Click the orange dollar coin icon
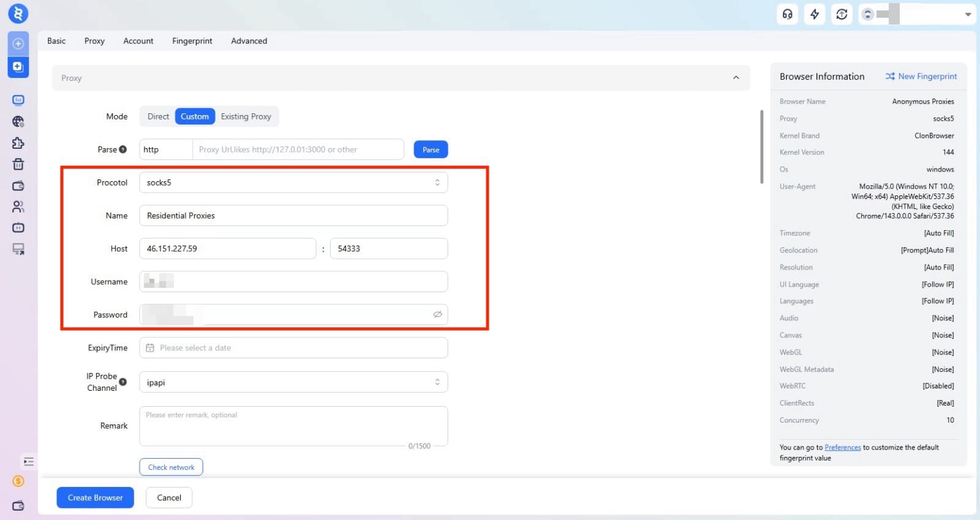 18,481
